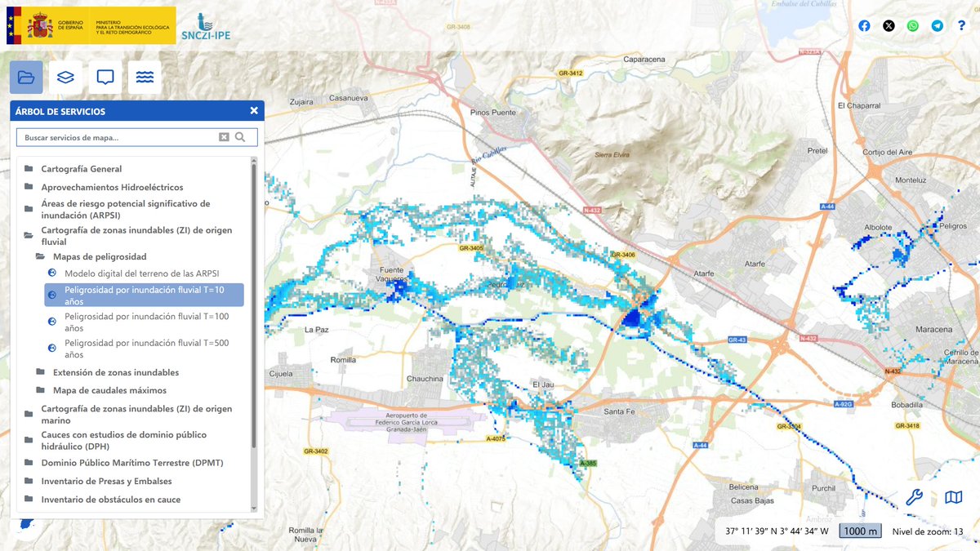Expand Extensión de zonas inundables folder

click(x=115, y=372)
